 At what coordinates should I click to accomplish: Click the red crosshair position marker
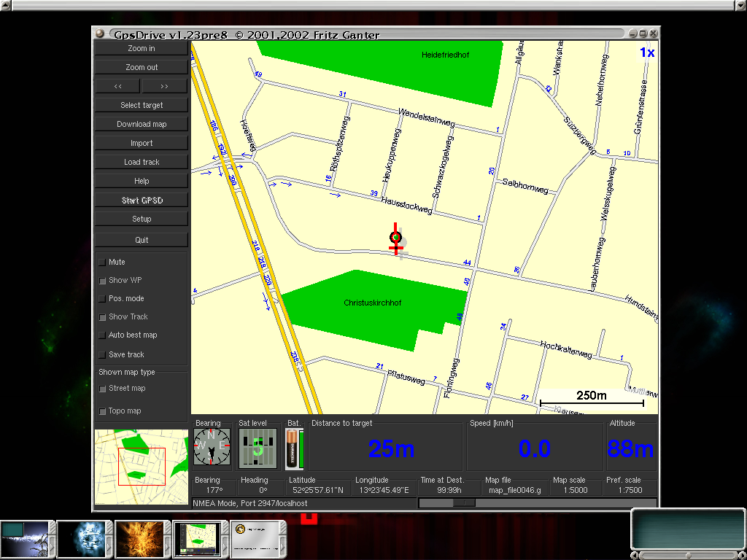(x=396, y=238)
